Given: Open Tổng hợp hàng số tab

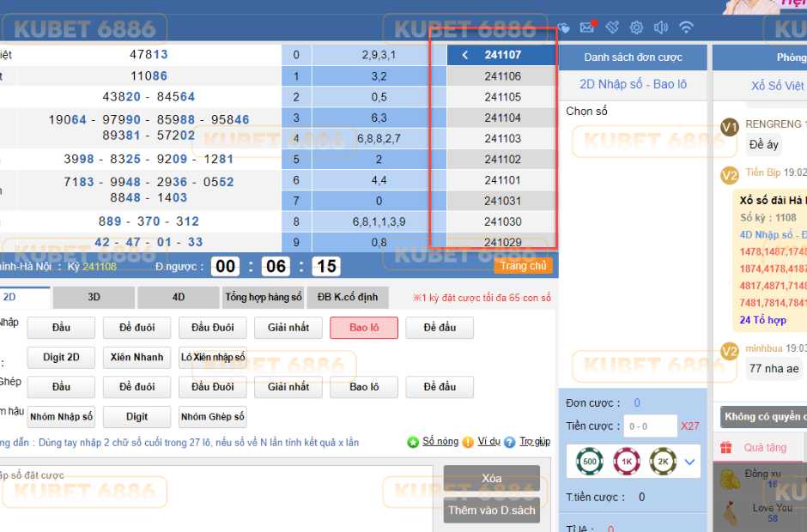Looking at the screenshot, I should [263, 297].
